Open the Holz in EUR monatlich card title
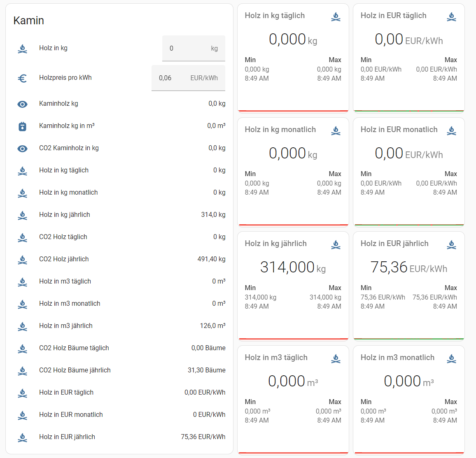Screen dimensions: 476x458 (399, 130)
